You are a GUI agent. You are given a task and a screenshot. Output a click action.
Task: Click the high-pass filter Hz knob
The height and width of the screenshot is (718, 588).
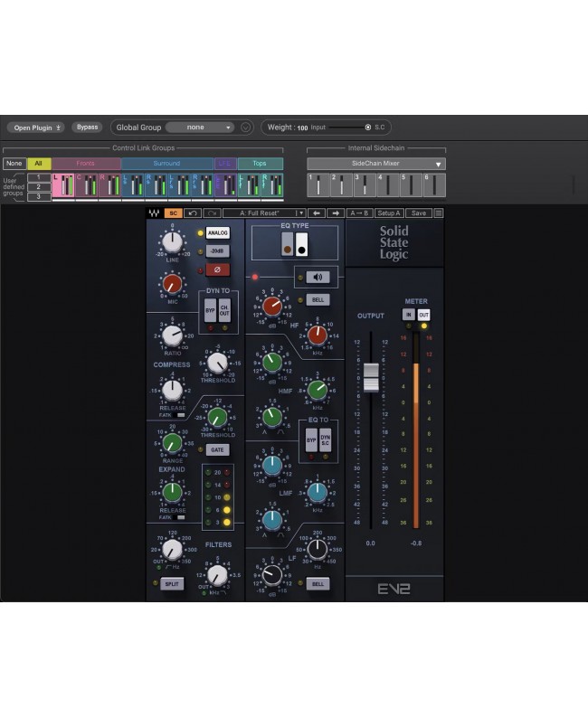[172, 549]
